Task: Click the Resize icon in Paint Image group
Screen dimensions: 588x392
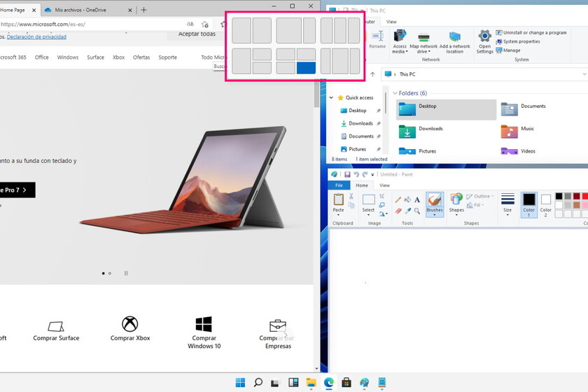Action: pos(381,205)
